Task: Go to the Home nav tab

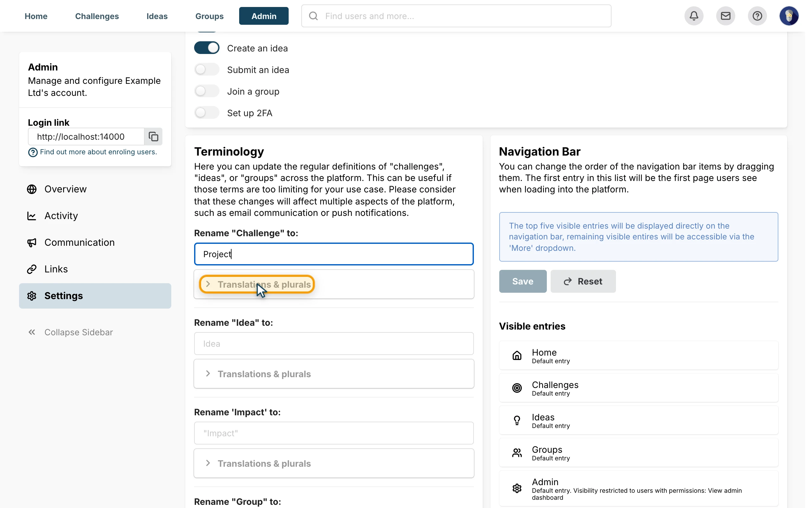Action: tap(36, 16)
